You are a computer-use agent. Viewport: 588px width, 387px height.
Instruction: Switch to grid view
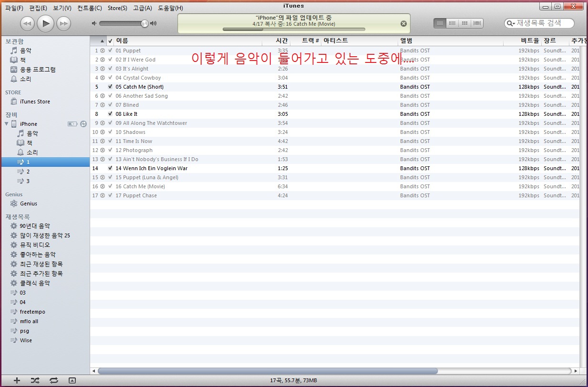tap(464, 23)
